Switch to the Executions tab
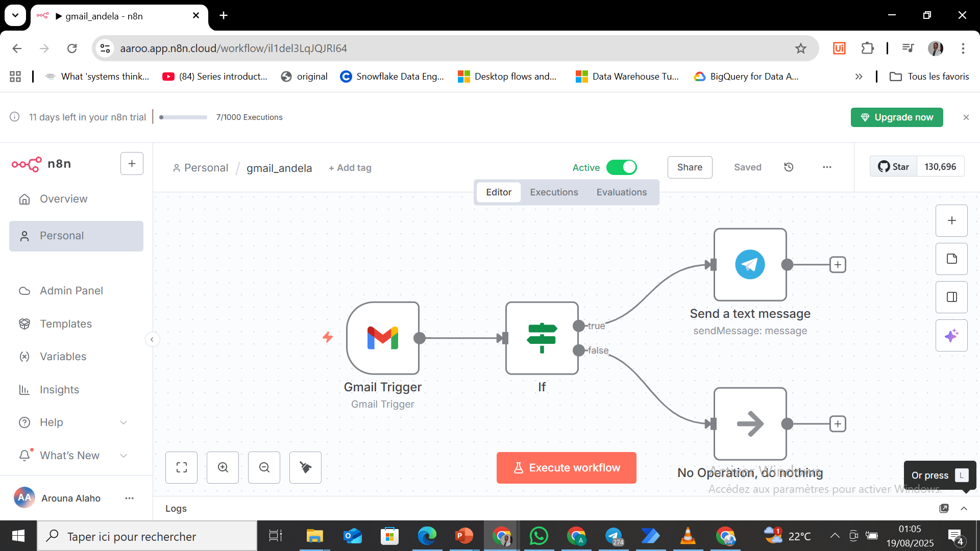980x551 pixels. tap(554, 192)
